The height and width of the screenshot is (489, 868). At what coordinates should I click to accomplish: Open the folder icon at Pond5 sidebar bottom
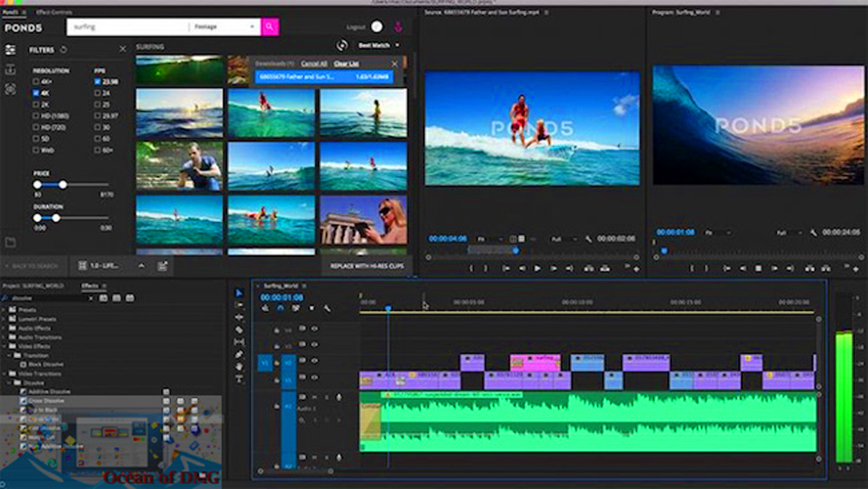click(x=10, y=242)
